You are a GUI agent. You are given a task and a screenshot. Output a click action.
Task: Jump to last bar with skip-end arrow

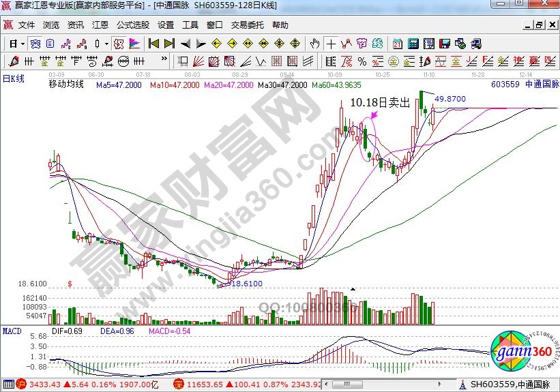[169, 44]
